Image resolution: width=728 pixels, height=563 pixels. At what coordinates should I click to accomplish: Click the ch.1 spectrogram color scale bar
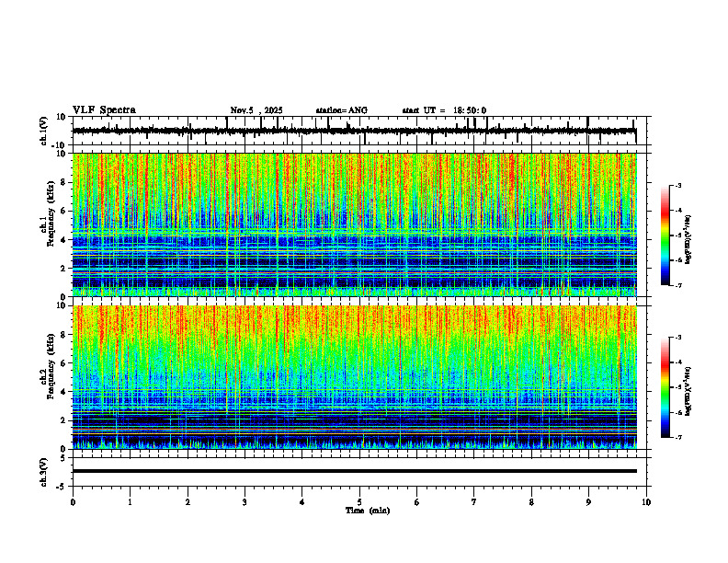(x=665, y=236)
